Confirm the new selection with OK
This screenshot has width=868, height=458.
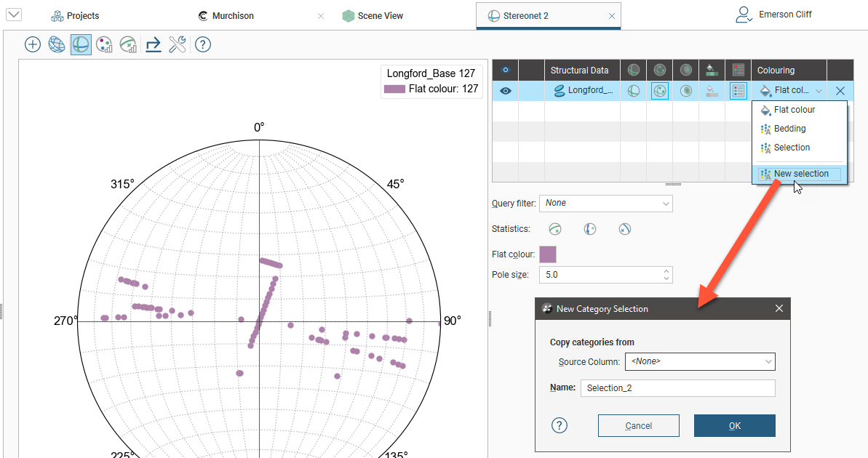[x=735, y=426]
